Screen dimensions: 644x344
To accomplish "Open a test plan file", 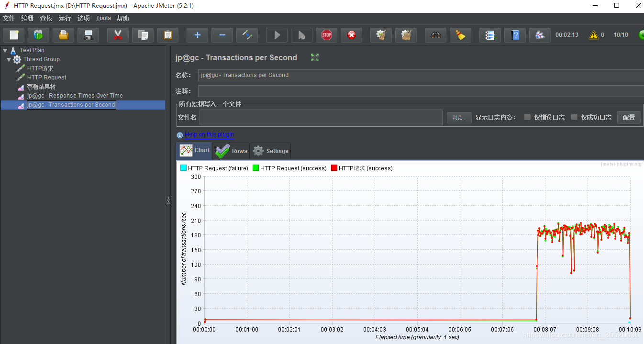I will pos(63,35).
